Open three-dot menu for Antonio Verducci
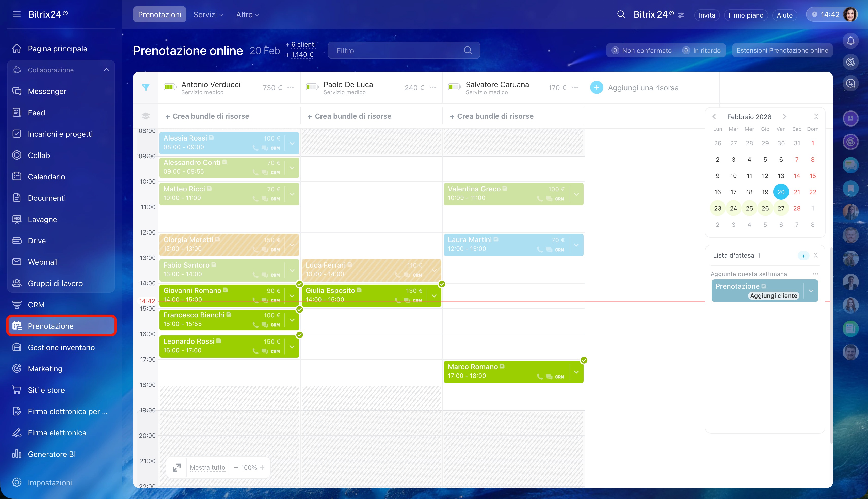This screenshot has width=868, height=499. (291, 88)
